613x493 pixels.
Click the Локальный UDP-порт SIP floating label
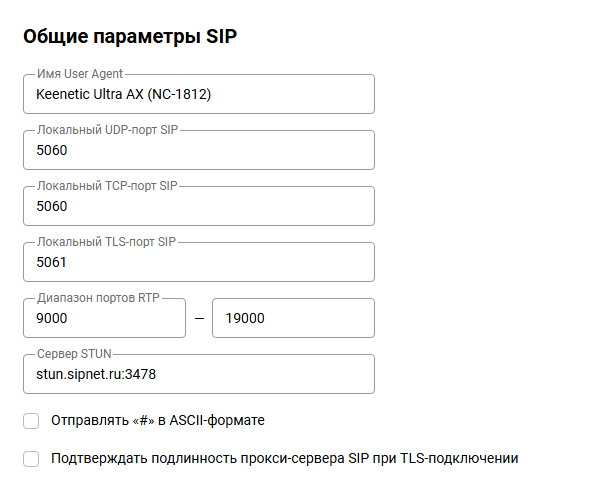(x=106, y=130)
